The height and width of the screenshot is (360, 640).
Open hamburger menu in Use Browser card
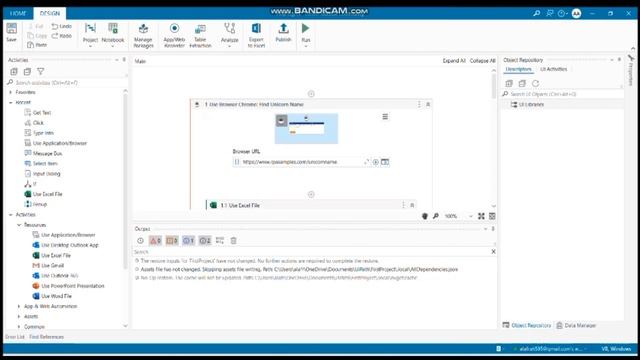coord(385,117)
